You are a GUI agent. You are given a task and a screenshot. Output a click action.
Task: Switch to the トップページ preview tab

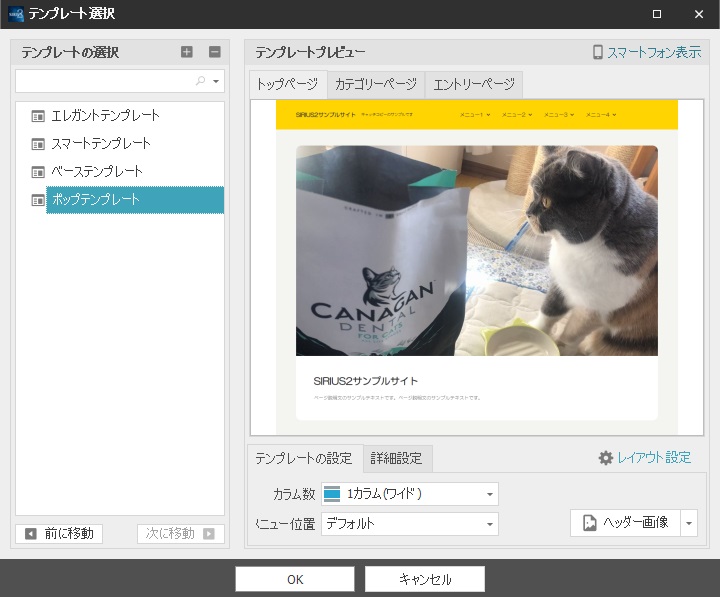point(287,84)
